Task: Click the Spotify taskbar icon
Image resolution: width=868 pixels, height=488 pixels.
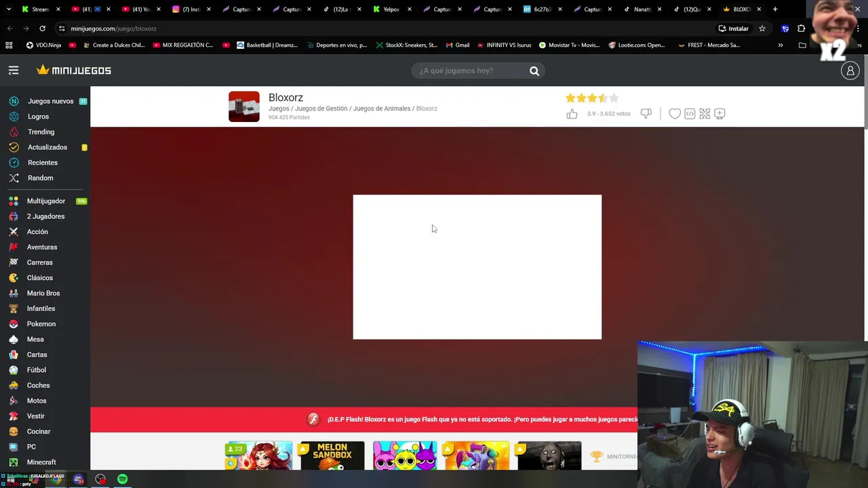Action: click(122, 479)
